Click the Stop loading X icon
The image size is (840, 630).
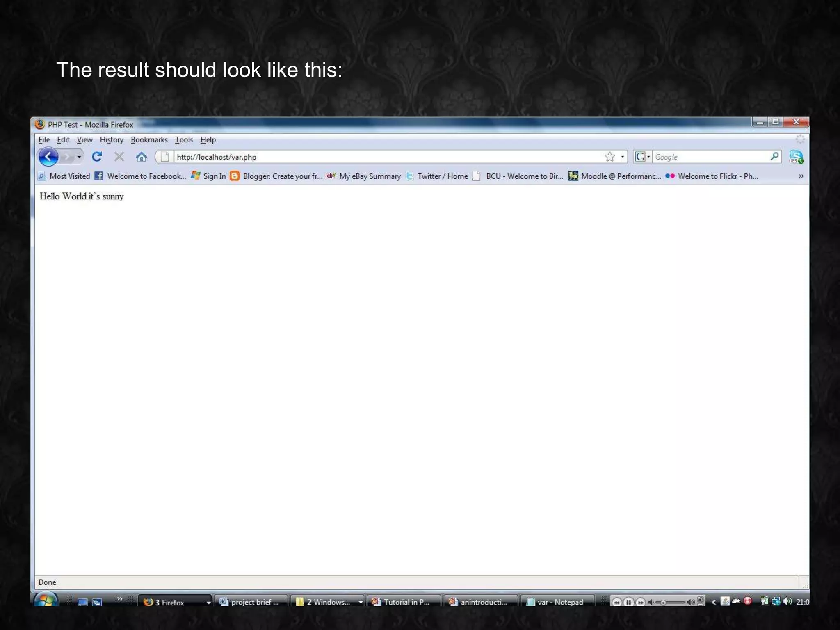pyautogui.click(x=119, y=157)
